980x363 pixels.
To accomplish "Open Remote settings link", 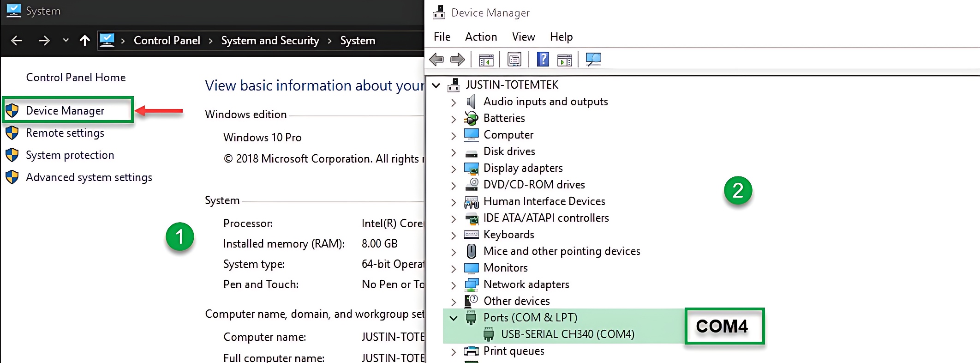I will [x=65, y=133].
